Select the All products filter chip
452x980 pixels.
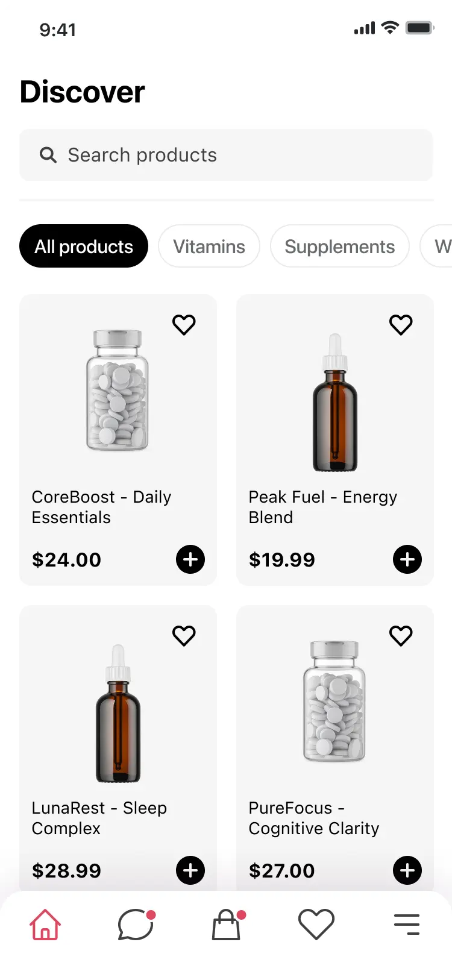[84, 246]
